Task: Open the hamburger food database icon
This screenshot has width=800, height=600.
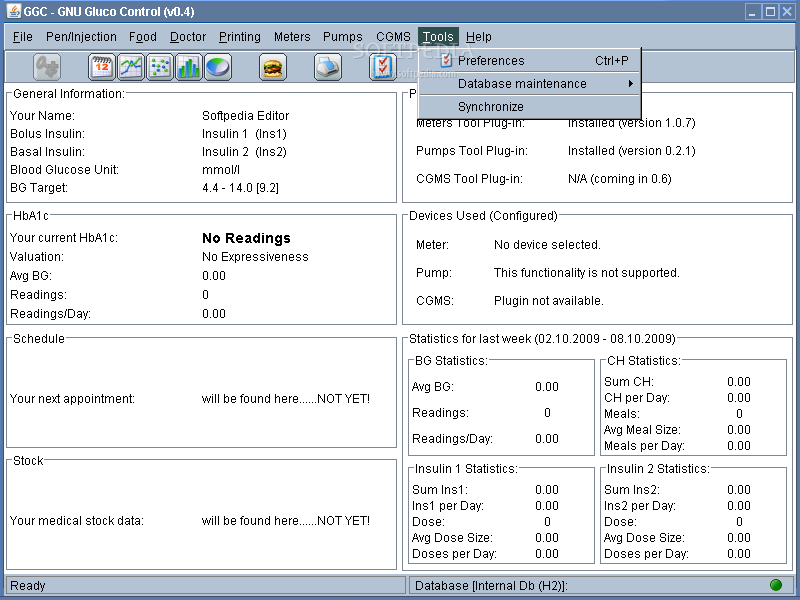Action: (x=273, y=67)
